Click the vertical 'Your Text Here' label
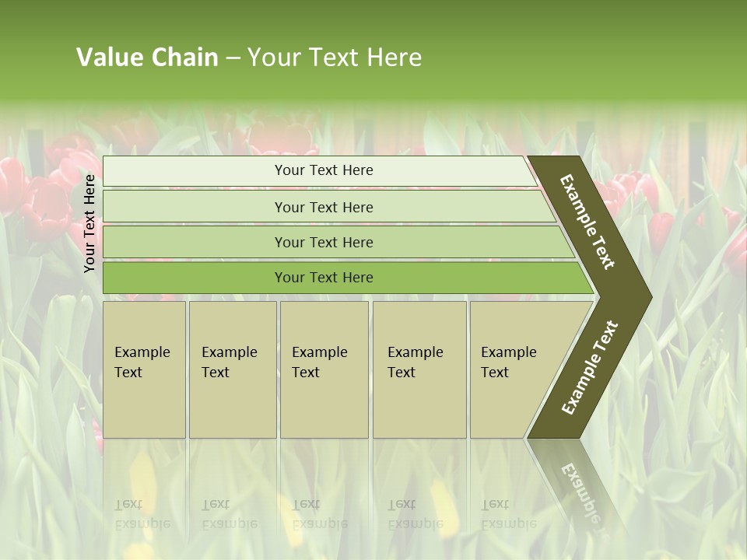Viewport: 747px width, 560px height. tap(89, 223)
